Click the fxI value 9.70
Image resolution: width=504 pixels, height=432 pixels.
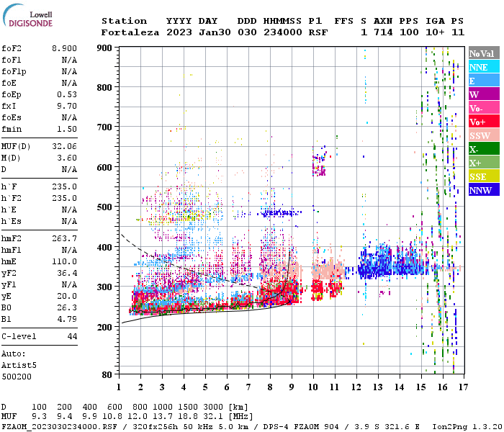pos(67,106)
